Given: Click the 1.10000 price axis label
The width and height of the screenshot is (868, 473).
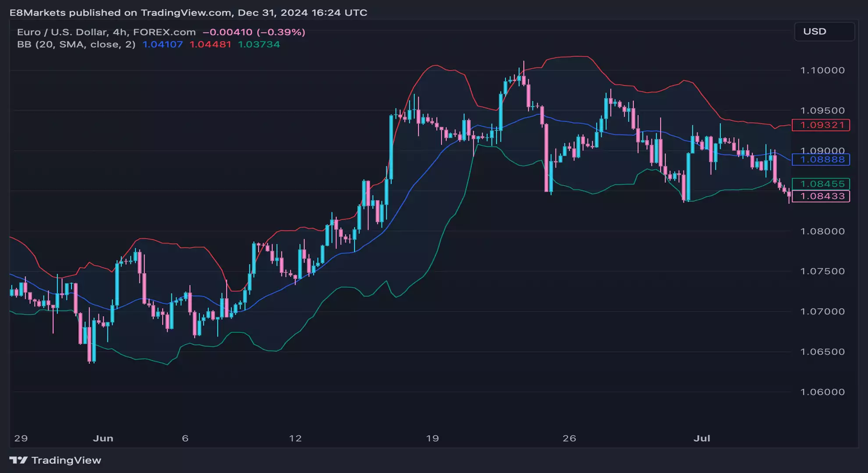Looking at the screenshot, I should click(822, 71).
